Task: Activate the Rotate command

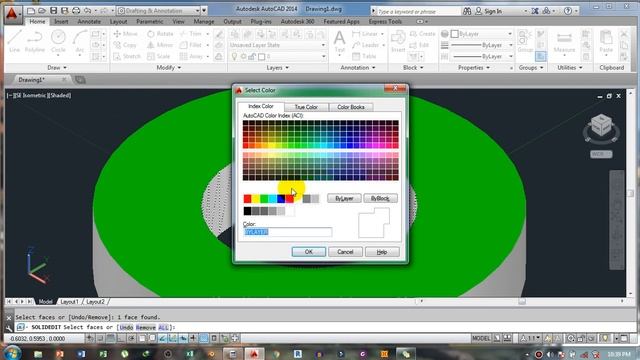Action: click(x=160, y=34)
